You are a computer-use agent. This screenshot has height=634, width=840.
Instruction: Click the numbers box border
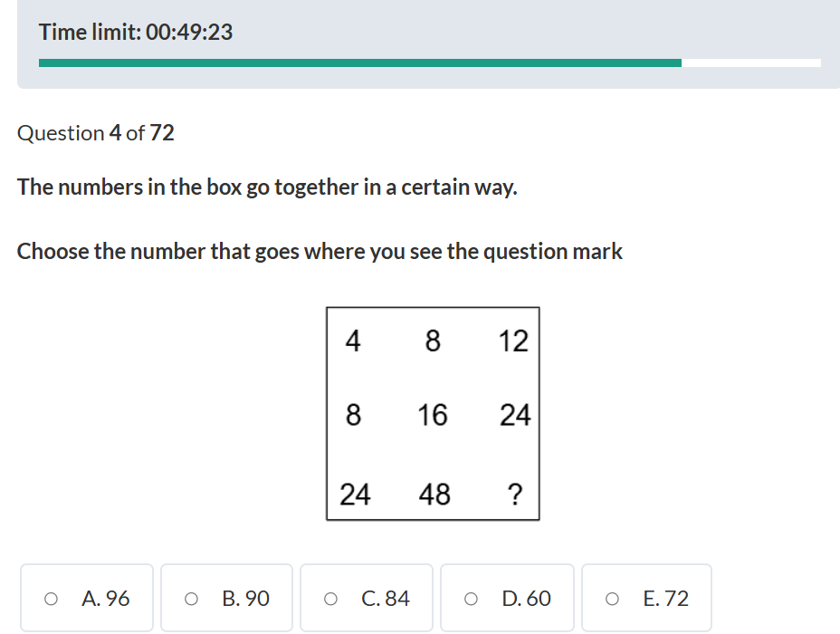coord(434,308)
